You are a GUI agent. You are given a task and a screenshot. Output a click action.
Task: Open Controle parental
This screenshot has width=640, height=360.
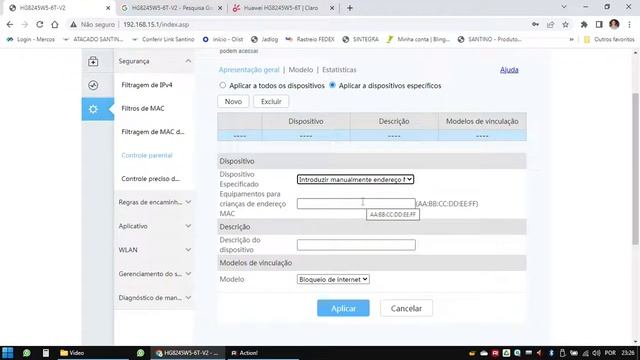tap(147, 155)
